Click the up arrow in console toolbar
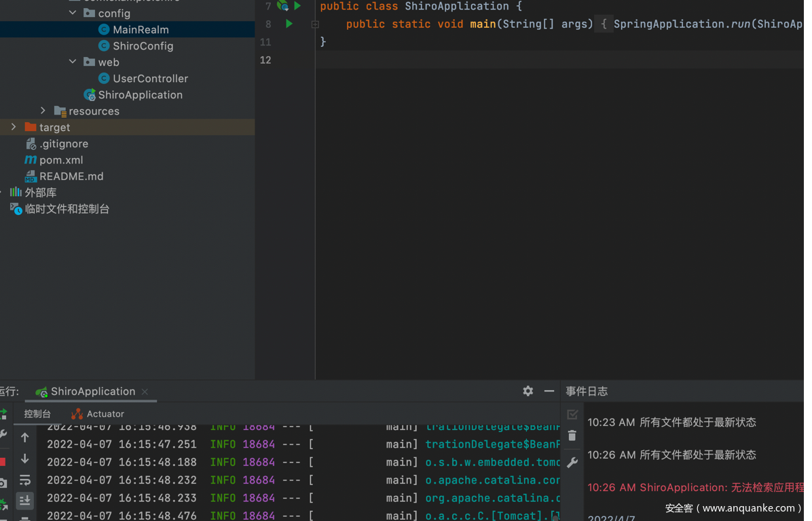The width and height of the screenshot is (812, 521). 25,438
